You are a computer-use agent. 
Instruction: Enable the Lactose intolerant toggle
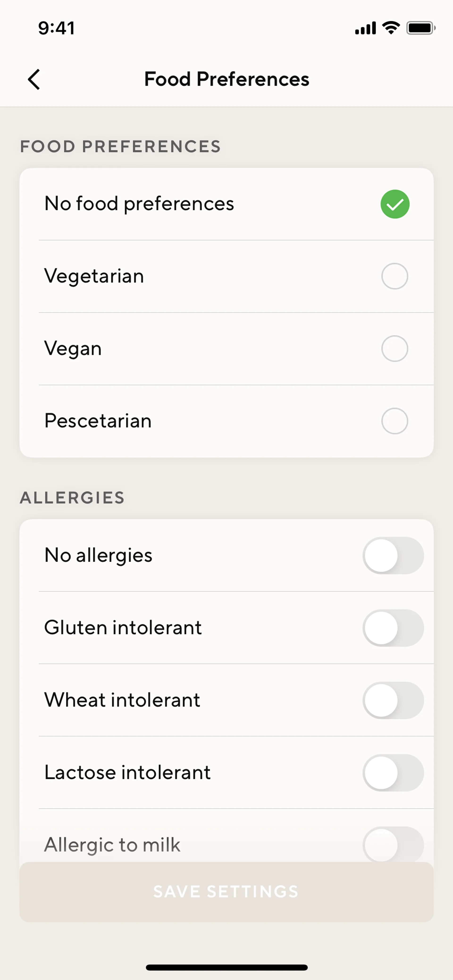[393, 773]
